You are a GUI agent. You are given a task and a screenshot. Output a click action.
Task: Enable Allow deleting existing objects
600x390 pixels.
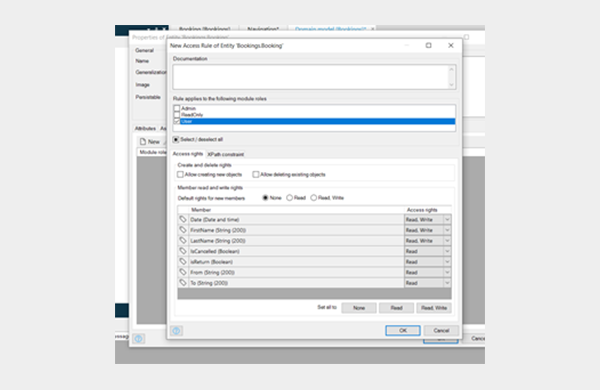tap(256, 175)
